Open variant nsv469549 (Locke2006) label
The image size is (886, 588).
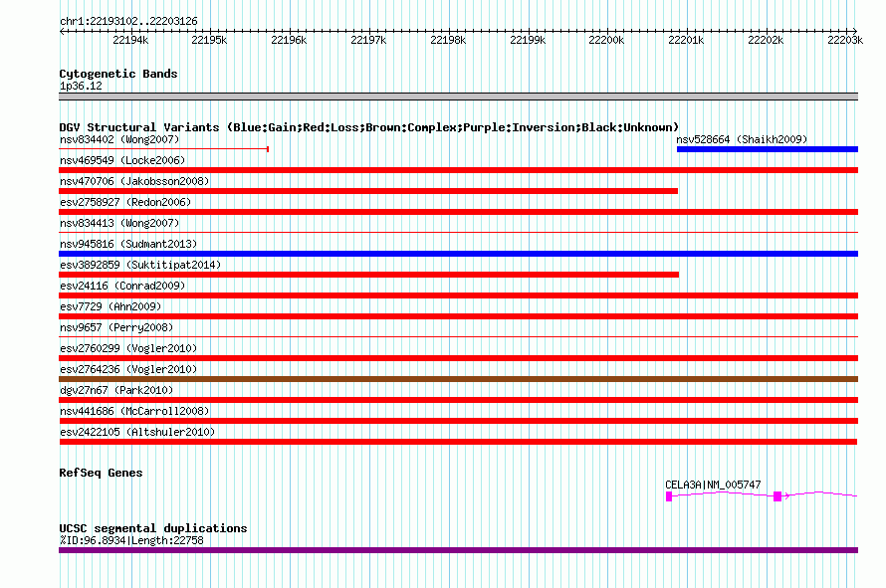point(122,160)
